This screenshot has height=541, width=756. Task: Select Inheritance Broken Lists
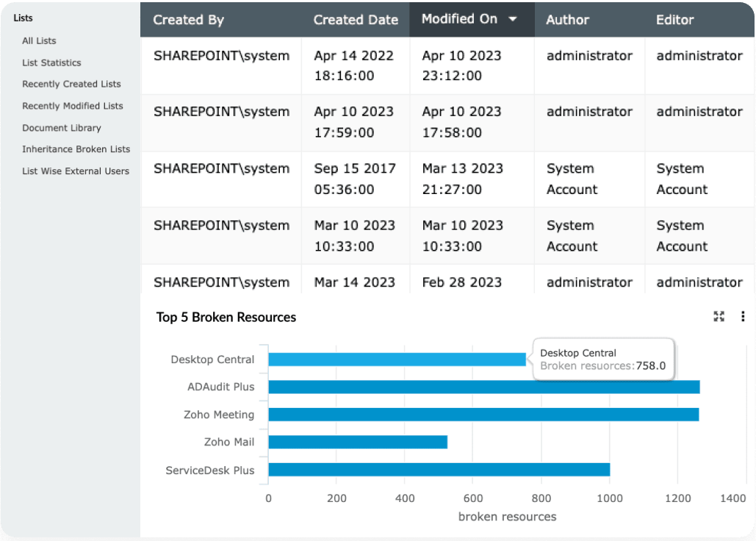click(76, 148)
